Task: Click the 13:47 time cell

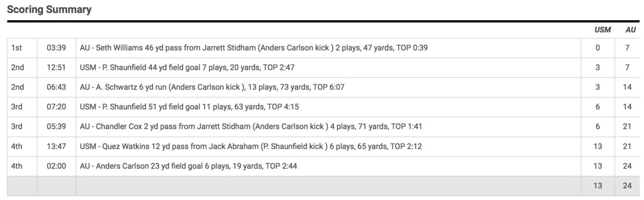Action: click(x=56, y=146)
